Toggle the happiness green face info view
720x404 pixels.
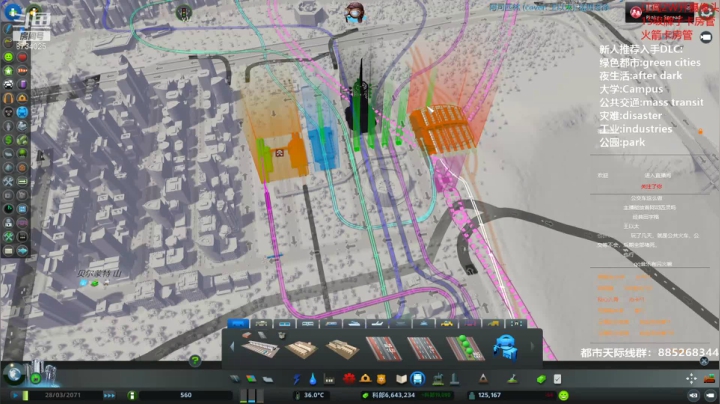click(x=9, y=57)
